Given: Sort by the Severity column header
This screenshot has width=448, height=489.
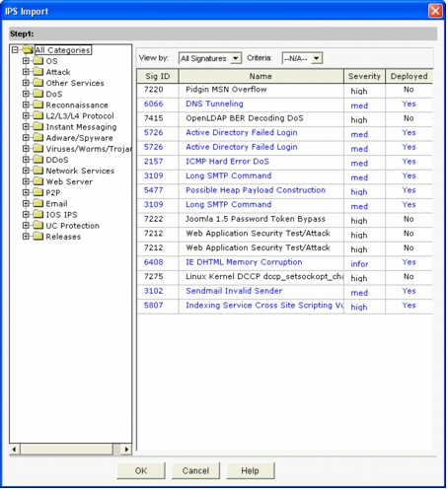Looking at the screenshot, I should 364,76.
